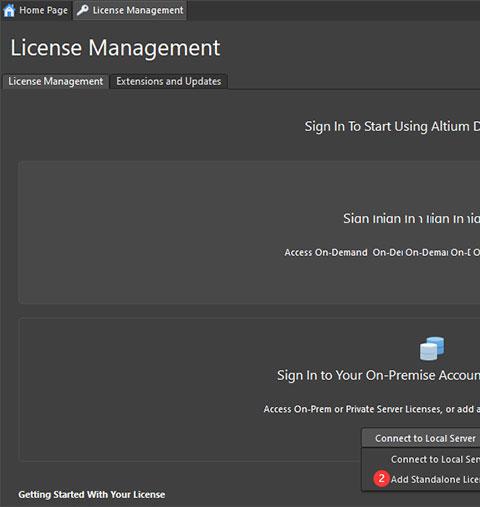480x507 pixels.
Task: Switch to Extensions and Updates tab
Action: click(x=169, y=81)
